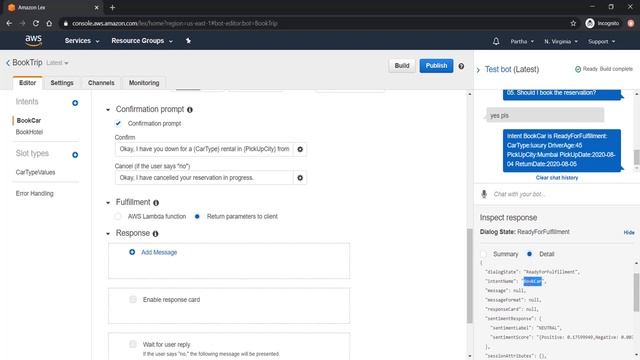Switch to the Settings tab

(62, 83)
